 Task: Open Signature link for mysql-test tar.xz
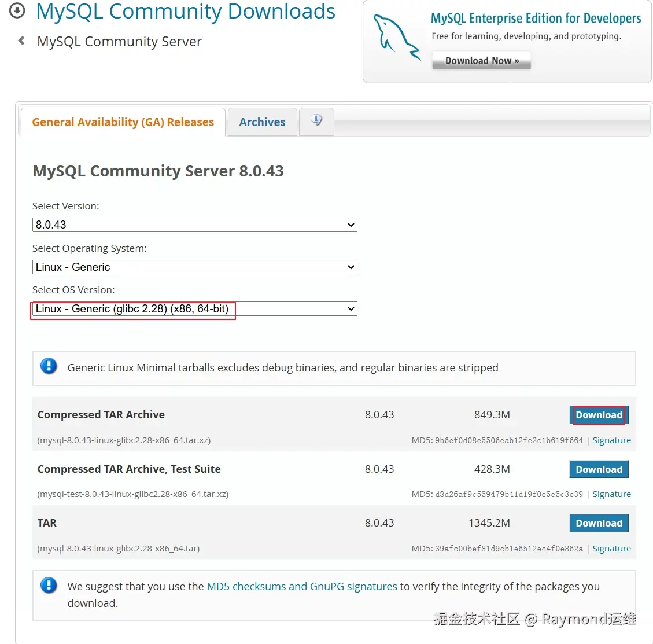612,494
